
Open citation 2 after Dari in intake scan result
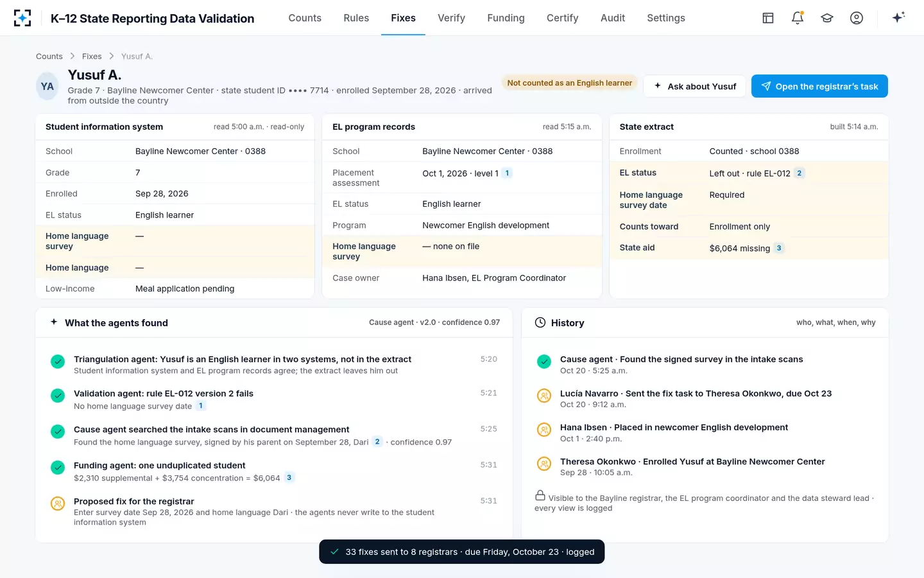point(377,442)
